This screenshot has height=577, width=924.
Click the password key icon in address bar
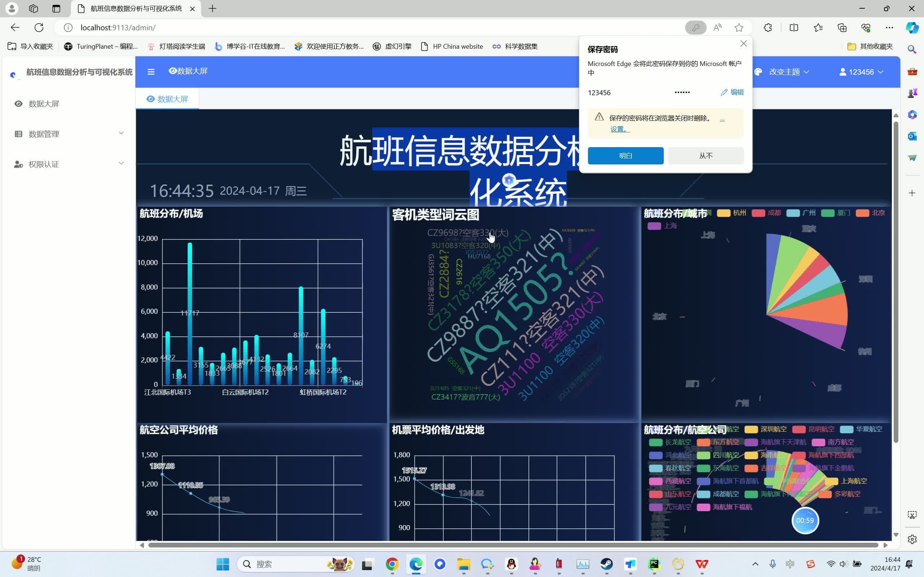(695, 27)
